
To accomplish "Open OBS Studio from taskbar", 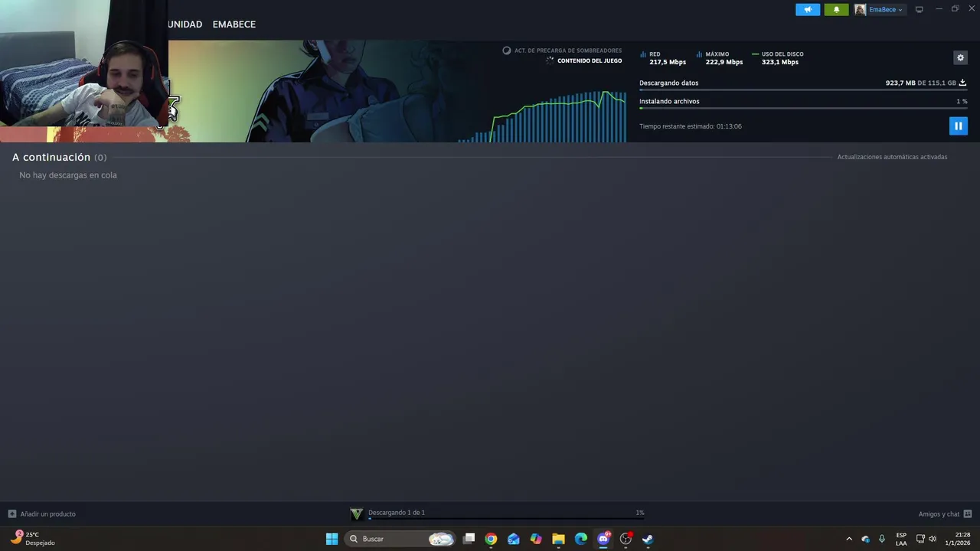I will tap(626, 539).
